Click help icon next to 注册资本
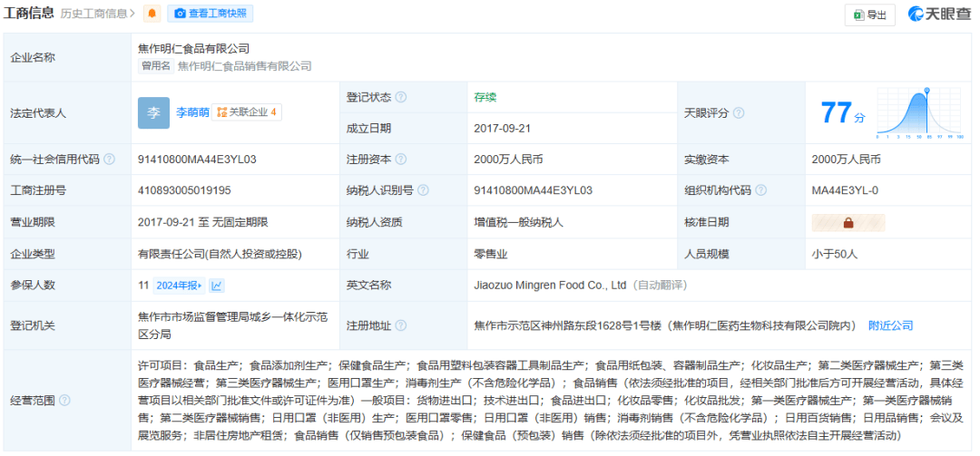The height and width of the screenshot is (456, 980). [x=401, y=160]
